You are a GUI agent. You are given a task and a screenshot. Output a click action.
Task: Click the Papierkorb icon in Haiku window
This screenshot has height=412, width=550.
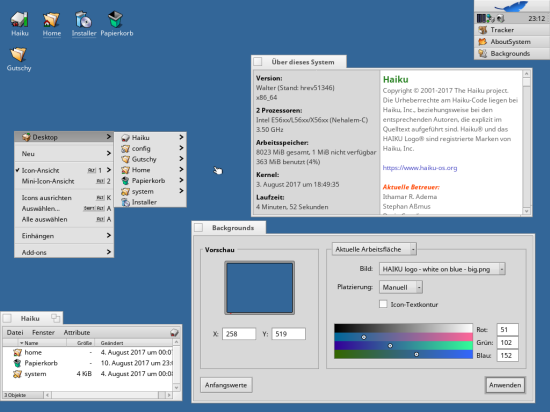coord(17,363)
